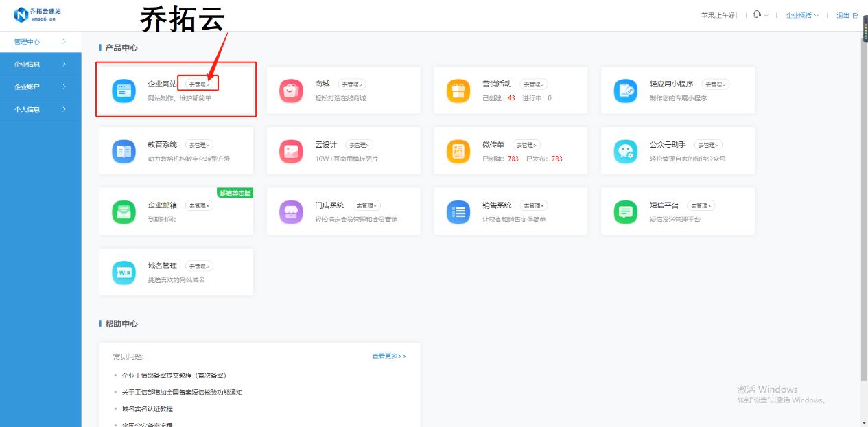The width and height of the screenshot is (868, 427).
Task: Open the 企业网站 product icon
Action: point(124,89)
